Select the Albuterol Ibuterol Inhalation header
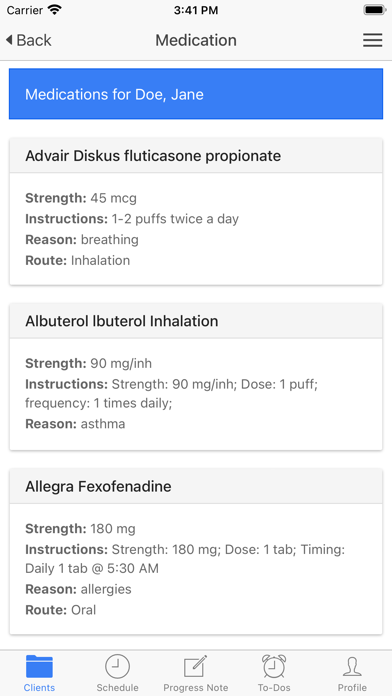 [x=196, y=321]
